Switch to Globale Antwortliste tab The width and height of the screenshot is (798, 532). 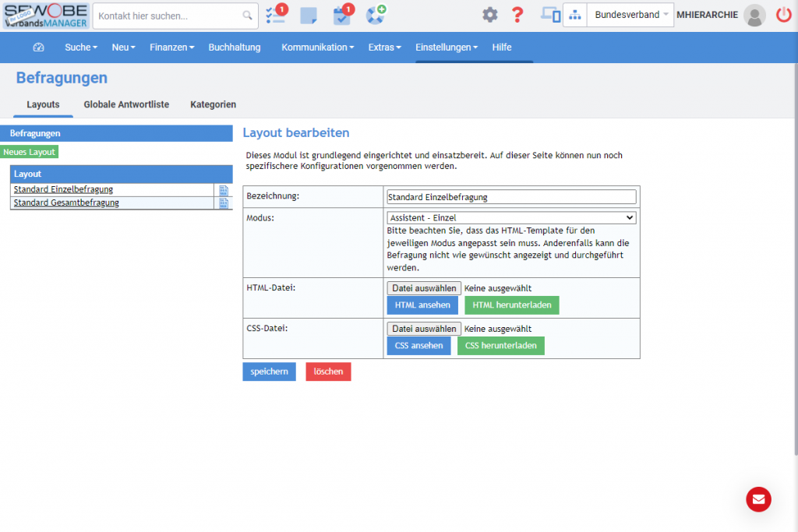[126, 104]
